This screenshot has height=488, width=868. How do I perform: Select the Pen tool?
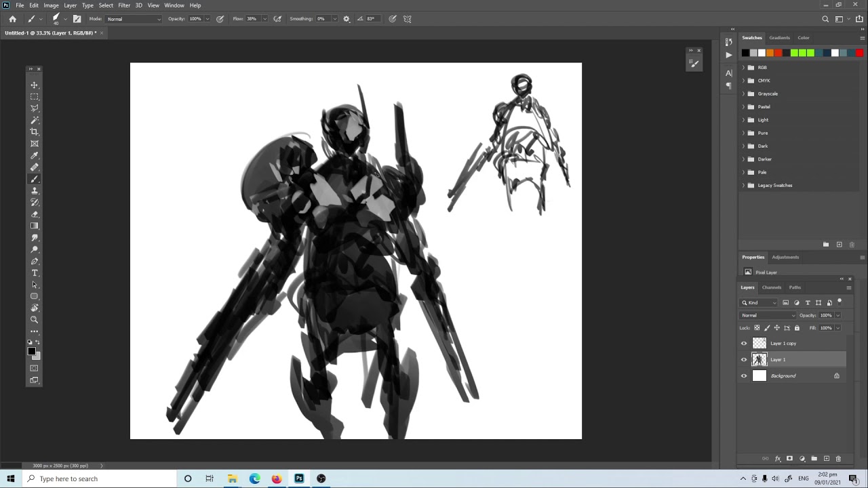click(35, 261)
